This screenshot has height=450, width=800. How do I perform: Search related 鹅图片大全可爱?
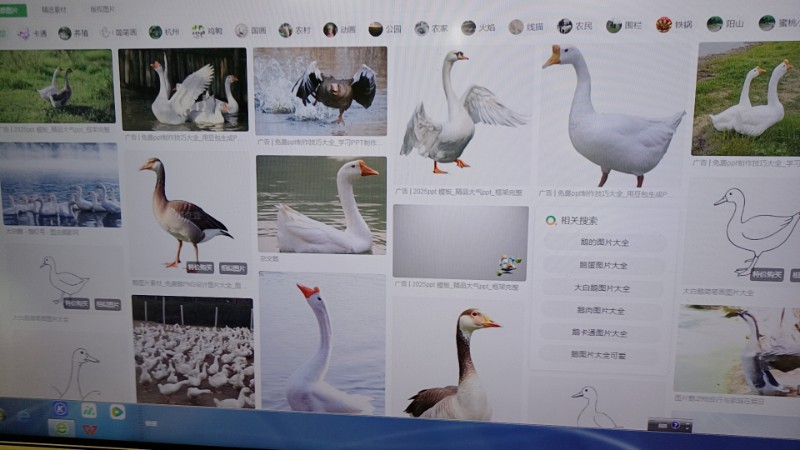(x=598, y=355)
